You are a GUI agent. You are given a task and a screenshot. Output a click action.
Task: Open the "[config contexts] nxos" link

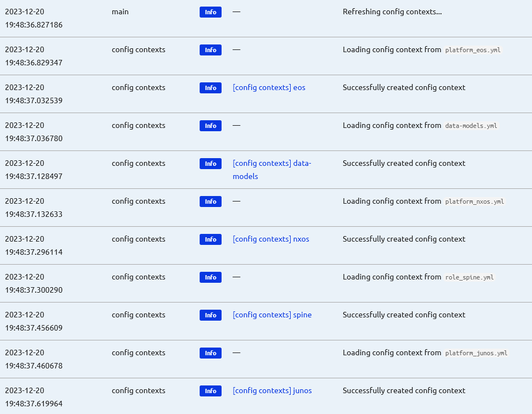click(270, 239)
